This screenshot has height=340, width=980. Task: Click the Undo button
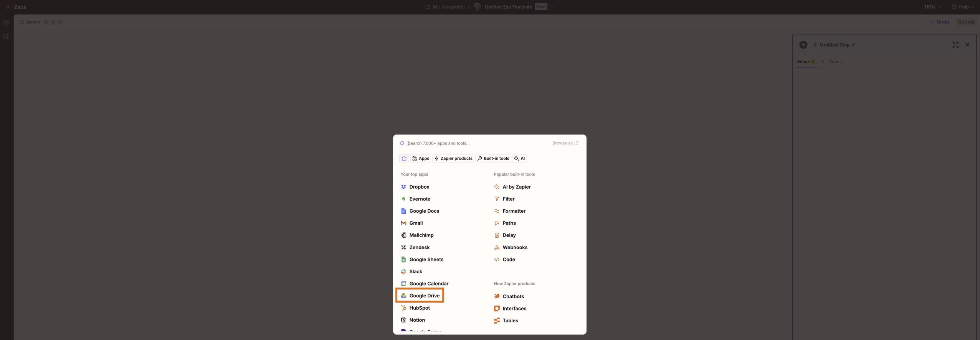click(x=939, y=22)
